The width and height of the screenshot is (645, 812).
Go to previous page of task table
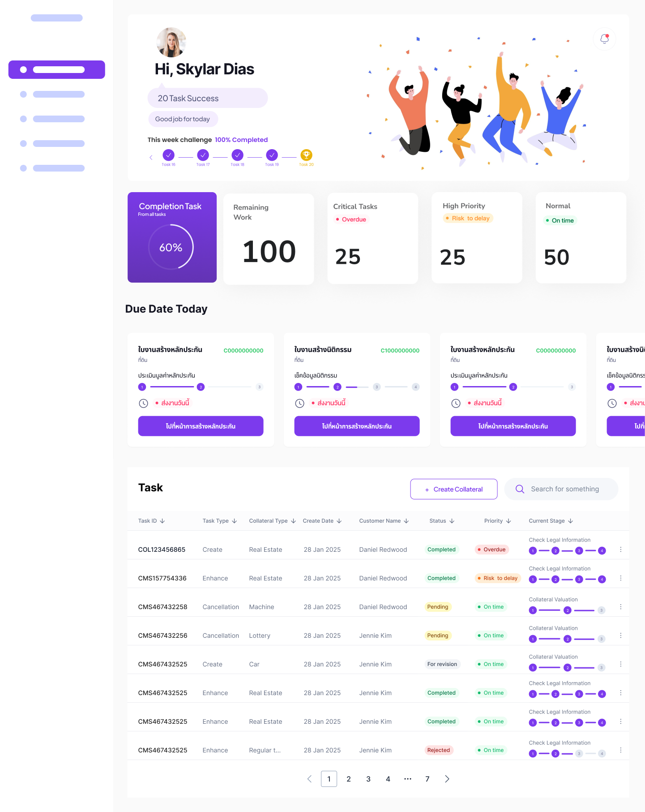click(309, 779)
